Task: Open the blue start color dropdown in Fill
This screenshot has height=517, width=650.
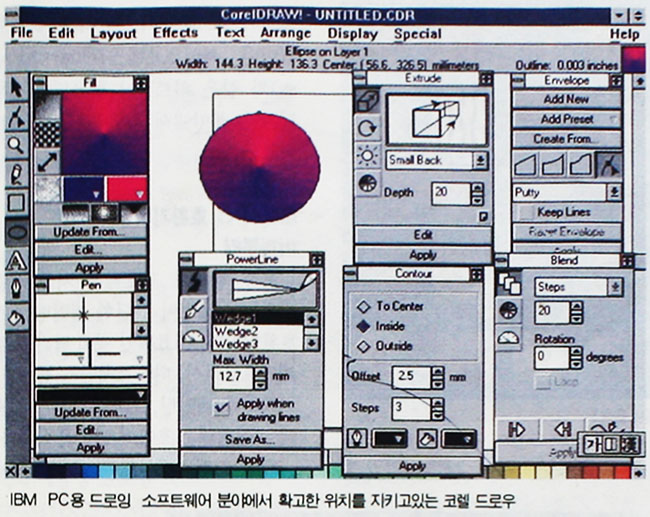Action: click(x=84, y=189)
